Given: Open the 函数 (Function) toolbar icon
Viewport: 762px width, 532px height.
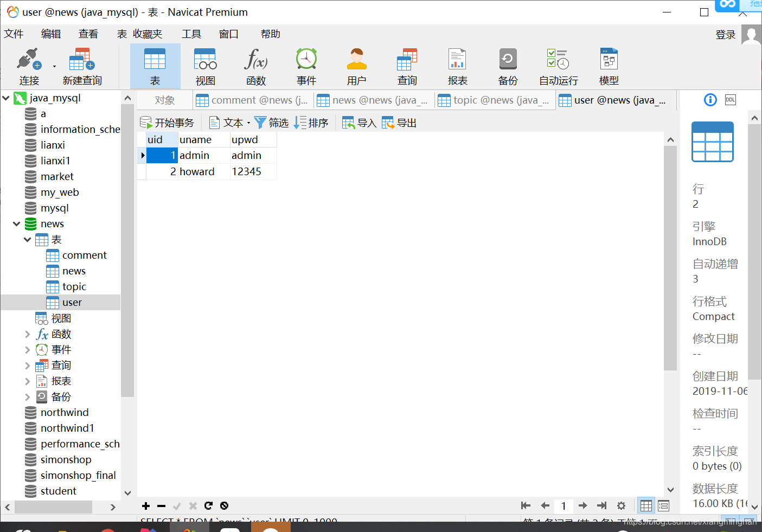Looking at the screenshot, I should (x=256, y=66).
